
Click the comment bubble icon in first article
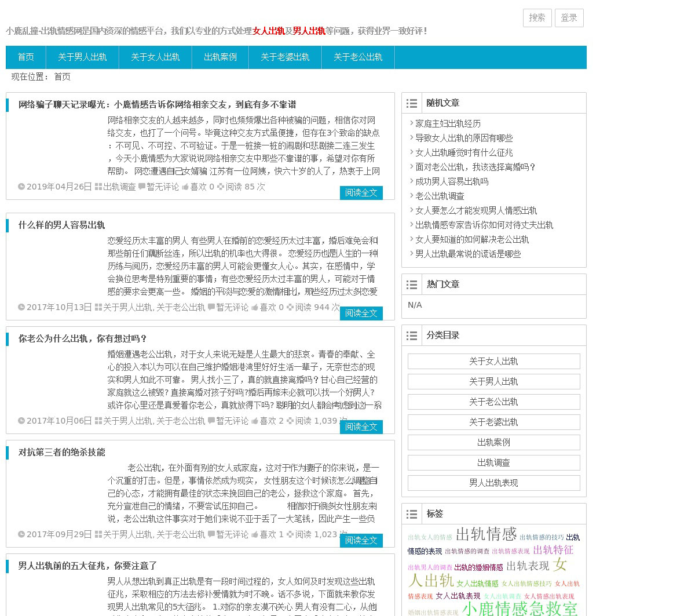(x=142, y=187)
